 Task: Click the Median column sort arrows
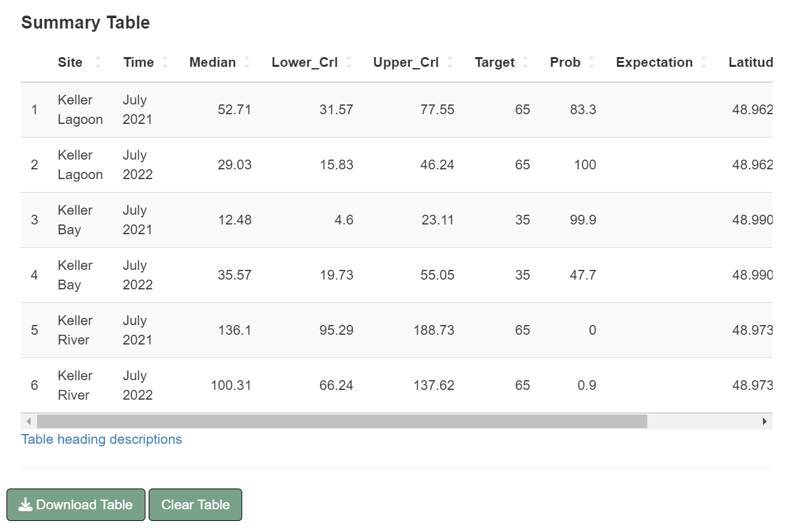tap(247, 62)
